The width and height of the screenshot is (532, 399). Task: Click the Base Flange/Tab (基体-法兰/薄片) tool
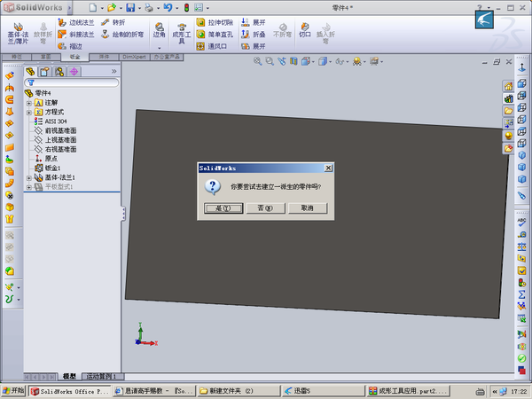point(18,34)
